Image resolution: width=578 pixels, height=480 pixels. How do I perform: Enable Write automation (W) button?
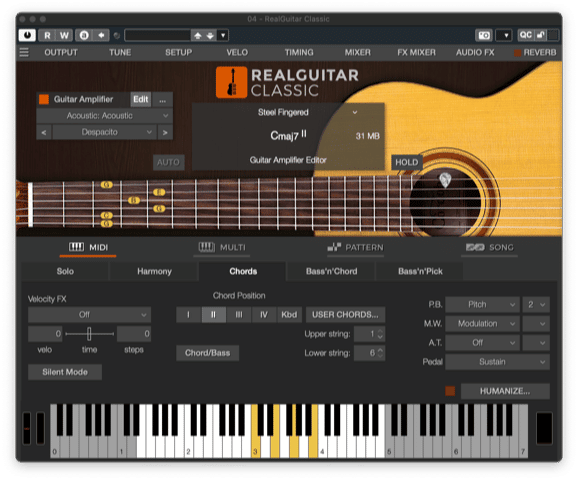pyautogui.click(x=64, y=35)
